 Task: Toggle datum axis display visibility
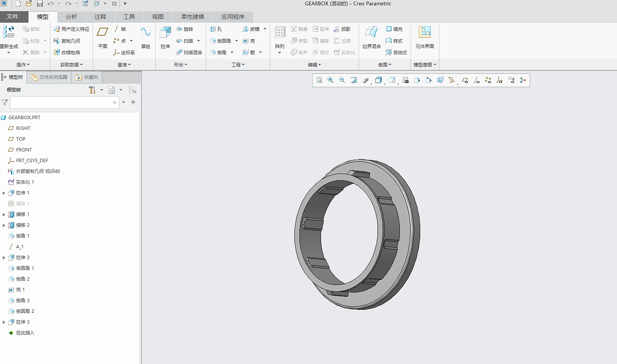(x=476, y=80)
